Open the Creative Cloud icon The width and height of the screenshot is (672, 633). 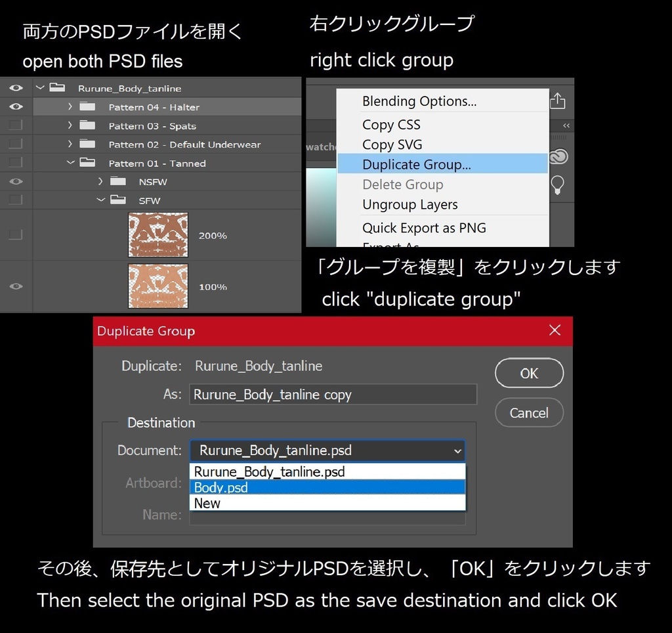[x=557, y=156]
